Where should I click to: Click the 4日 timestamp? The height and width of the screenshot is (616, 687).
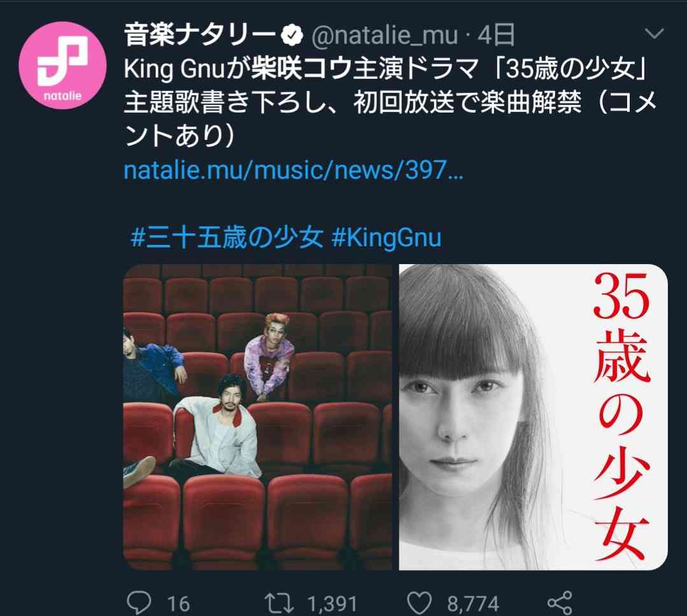click(496, 36)
